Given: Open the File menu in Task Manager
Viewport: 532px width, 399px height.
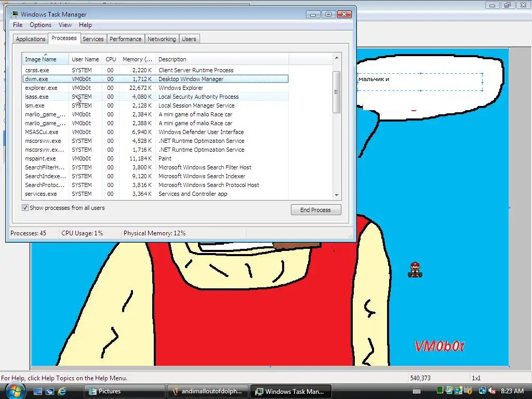Looking at the screenshot, I should [x=18, y=25].
